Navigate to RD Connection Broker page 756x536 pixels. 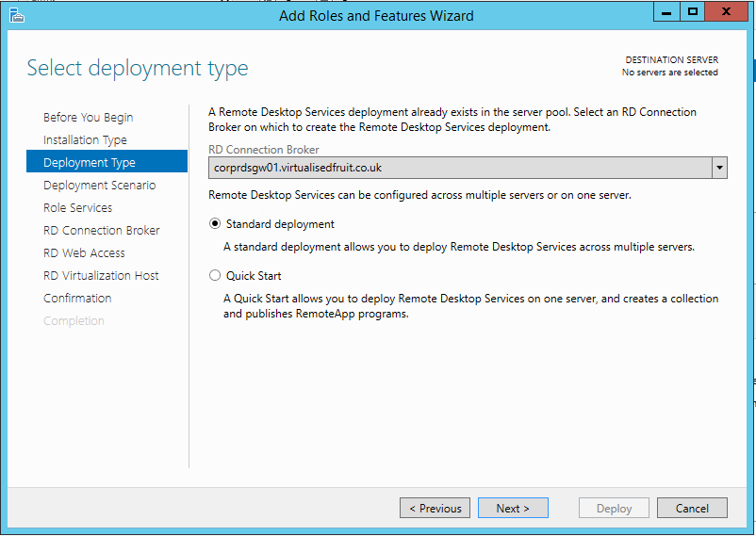[x=101, y=231]
